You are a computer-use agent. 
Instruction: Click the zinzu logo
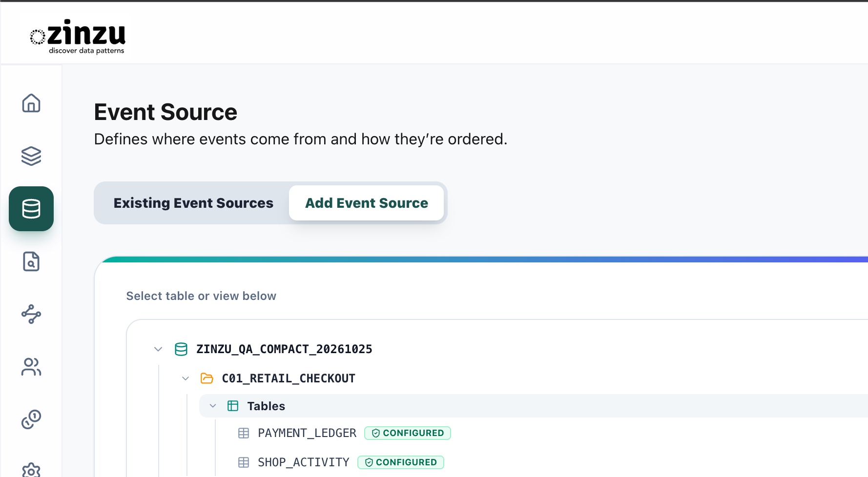(x=78, y=37)
